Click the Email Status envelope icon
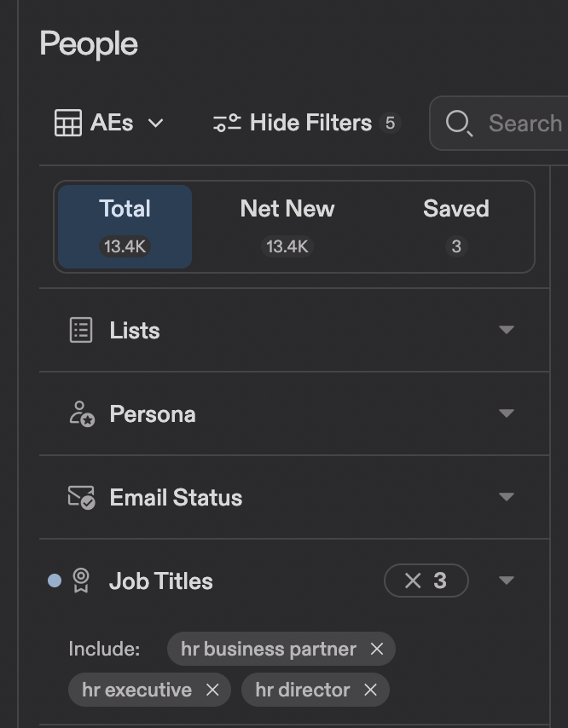 pyautogui.click(x=81, y=498)
